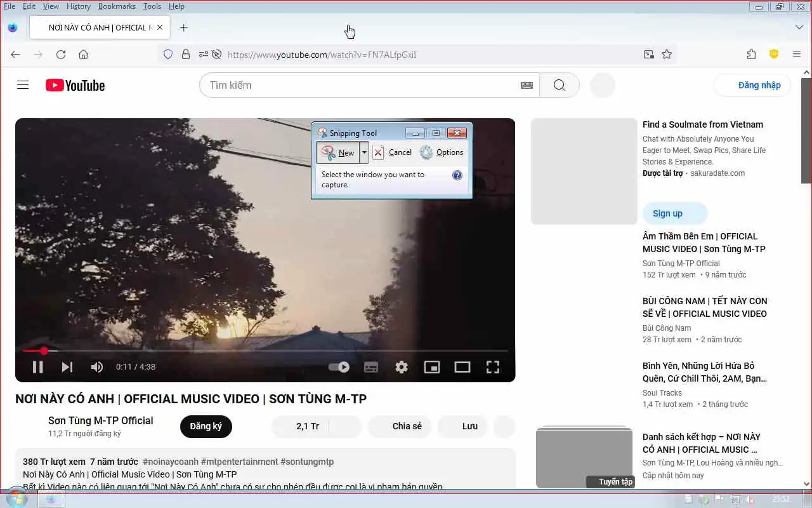Open the Tools menu
Image resolution: width=812 pixels, height=508 pixels.
pos(152,6)
